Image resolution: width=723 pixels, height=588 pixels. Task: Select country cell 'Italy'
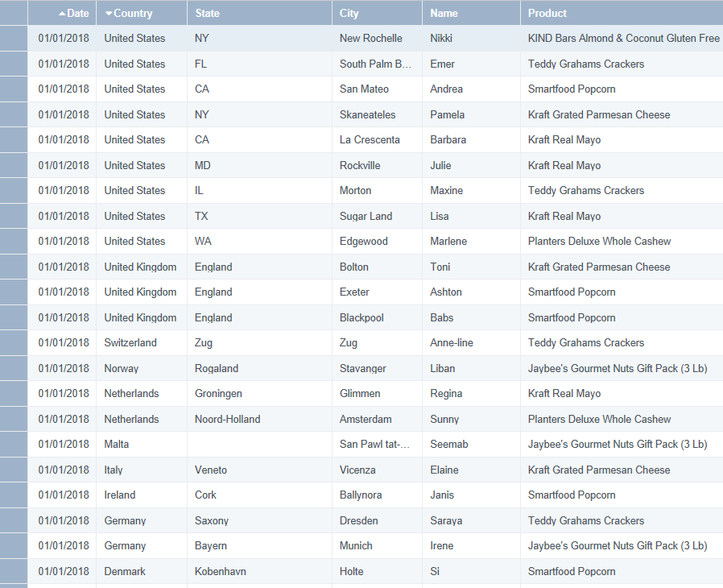142,470
